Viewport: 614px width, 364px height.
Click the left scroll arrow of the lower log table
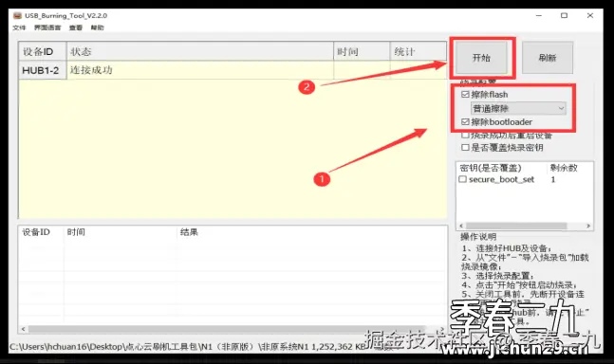(x=23, y=329)
